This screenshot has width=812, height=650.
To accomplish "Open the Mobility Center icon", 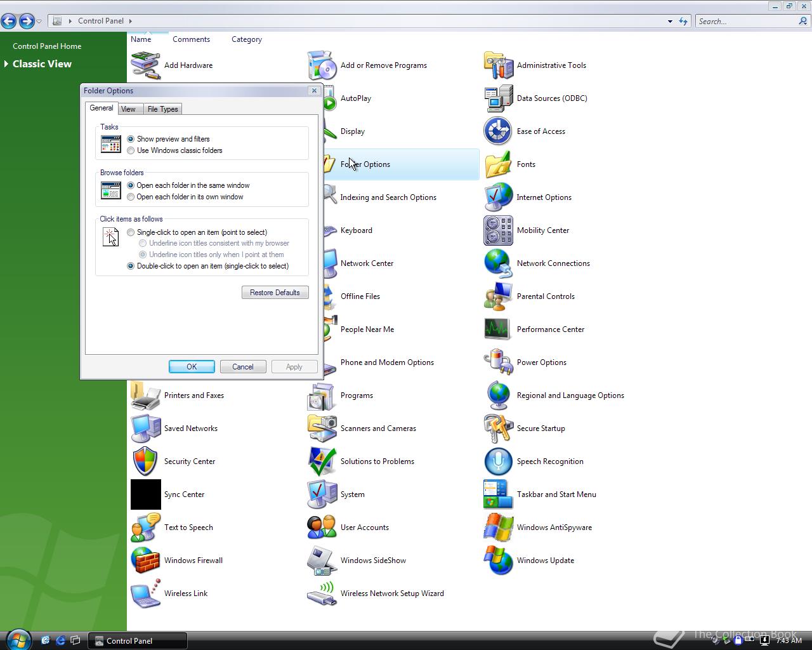I will pos(498,230).
